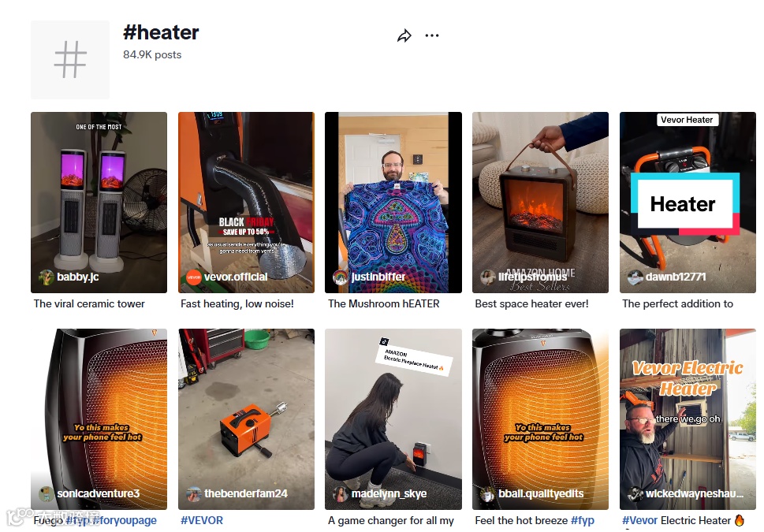764x532 pixels.
Task: Click the #fyp link after hot breeze
Action: click(582, 520)
